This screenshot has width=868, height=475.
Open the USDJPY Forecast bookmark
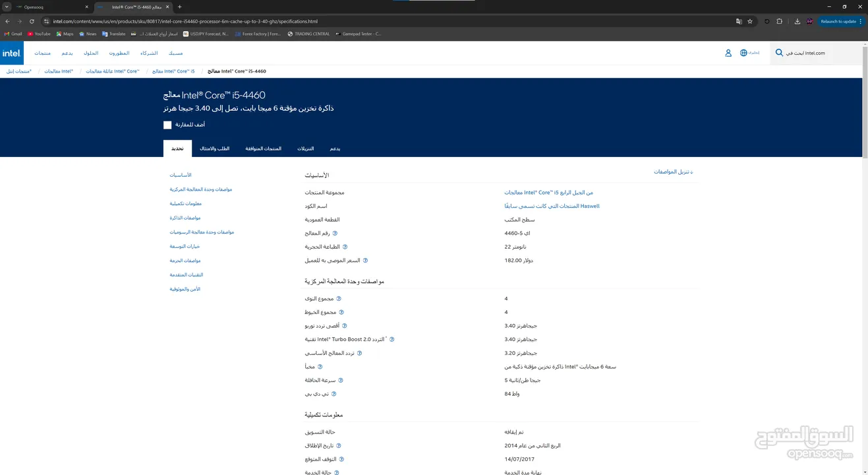[x=206, y=34]
